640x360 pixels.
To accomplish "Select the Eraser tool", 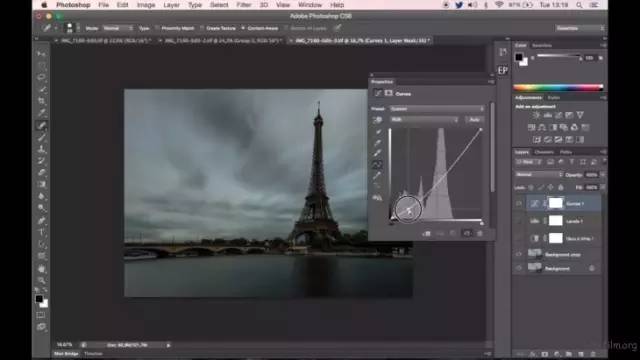I will pyautogui.click(x=41, y=173).
